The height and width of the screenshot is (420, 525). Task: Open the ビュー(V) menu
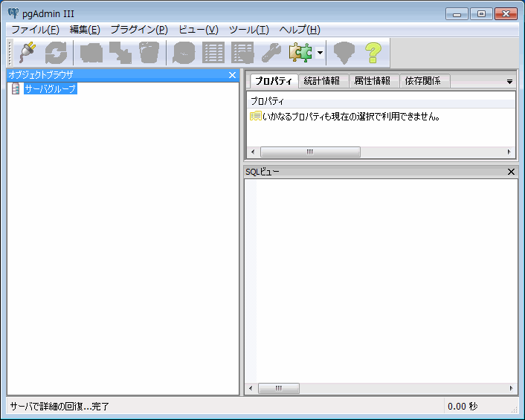(x=199, y=30)
